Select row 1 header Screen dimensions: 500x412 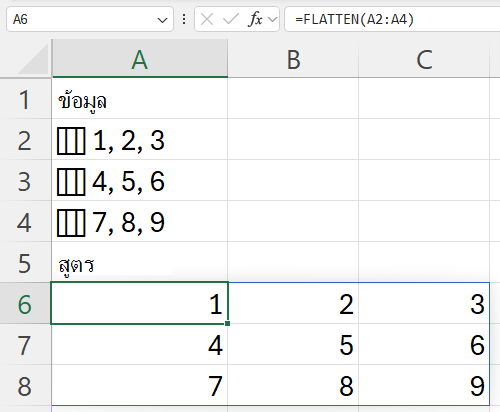click(x=25, y=99)
